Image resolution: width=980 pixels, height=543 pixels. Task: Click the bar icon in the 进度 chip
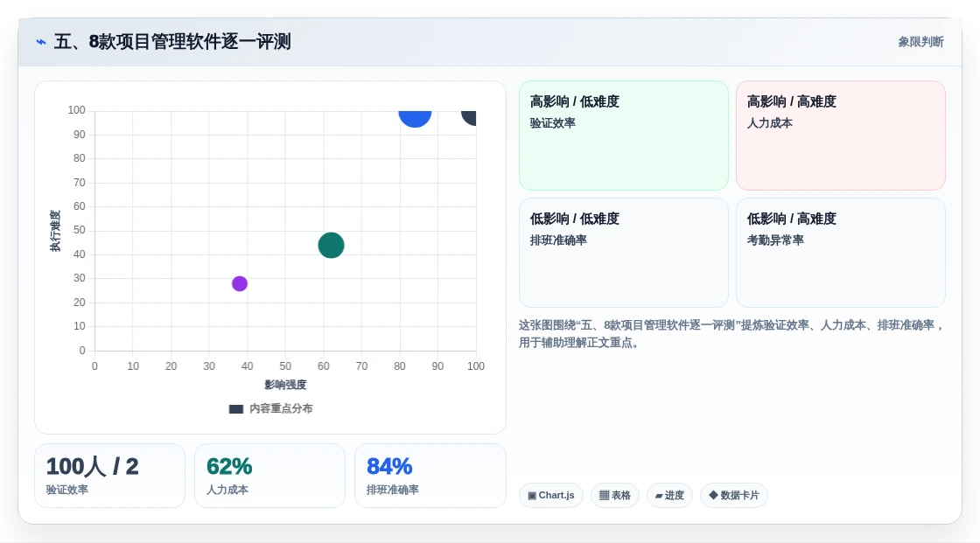(x=659, y=496)
